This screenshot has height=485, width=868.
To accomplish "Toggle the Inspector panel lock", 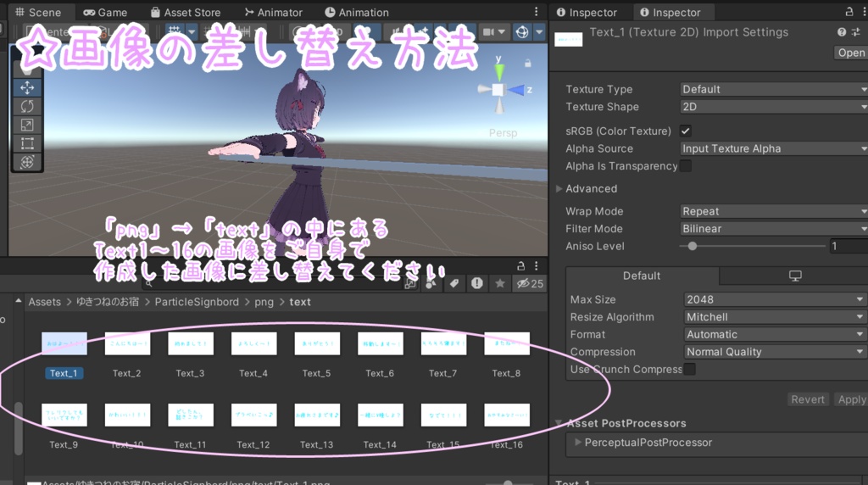I will click(x=849, y=12).
